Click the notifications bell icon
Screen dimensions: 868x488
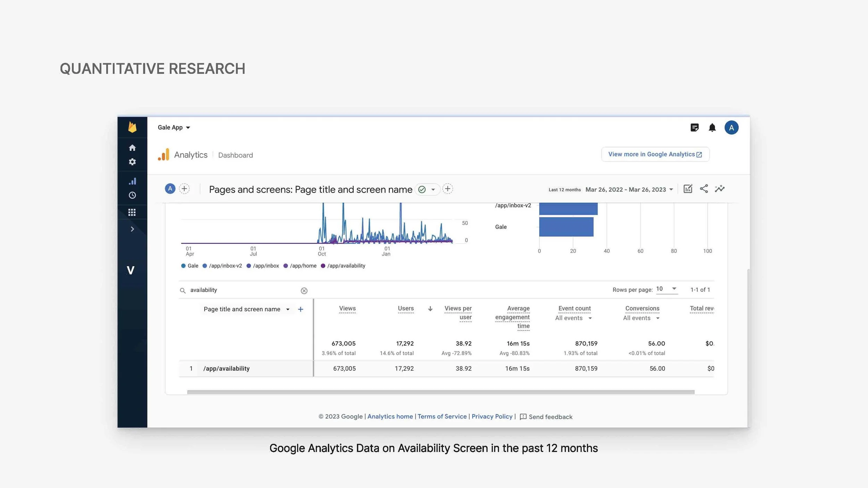712,128
